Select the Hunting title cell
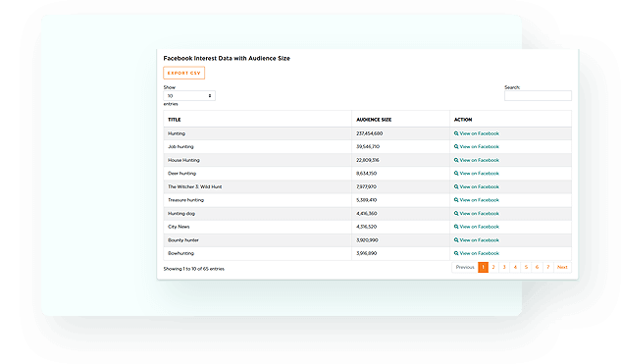The width and height of the screenshot is (621, 364). tap(257, 133)
